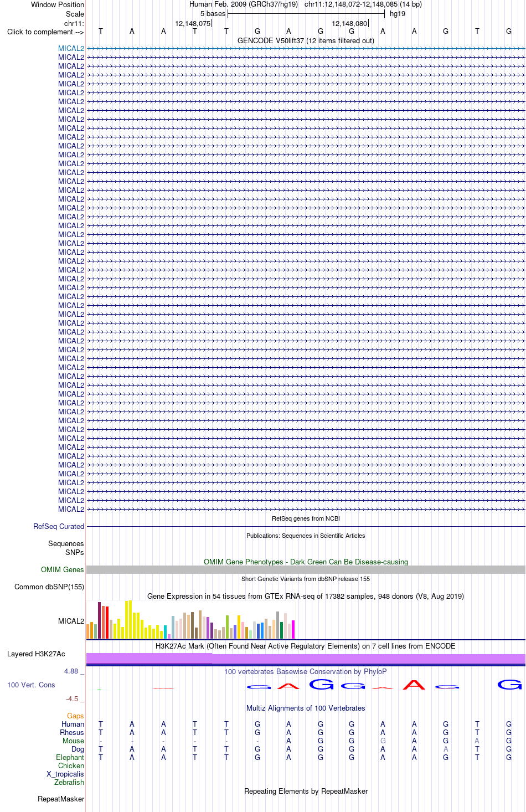
Task: Click the light-blue highlighted MICAL2 transcript label
Action: click(71, 48)
